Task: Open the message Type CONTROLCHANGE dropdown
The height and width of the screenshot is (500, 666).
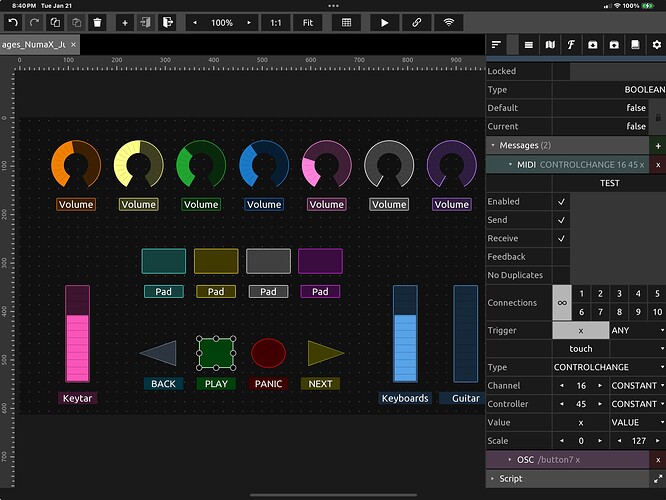Action: (609, 367)
